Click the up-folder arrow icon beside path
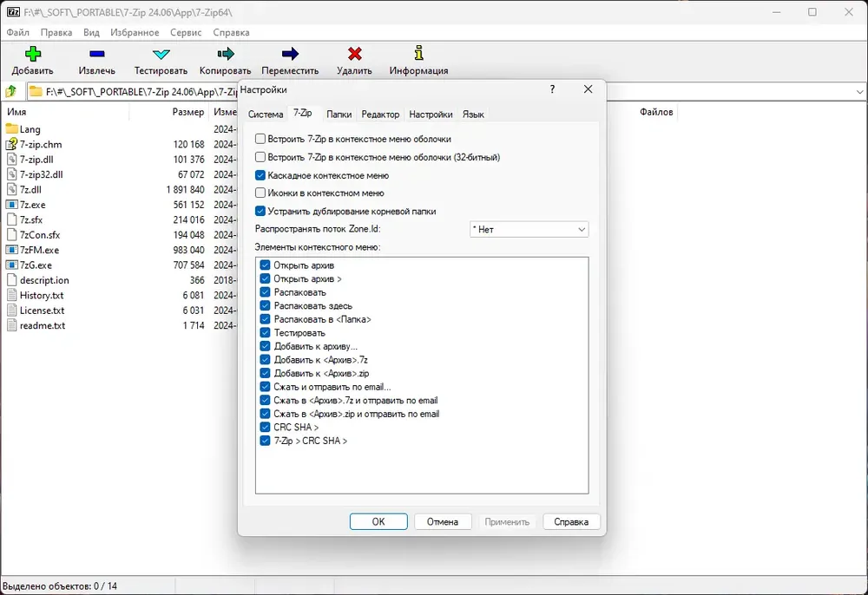 tap(11, 91)
